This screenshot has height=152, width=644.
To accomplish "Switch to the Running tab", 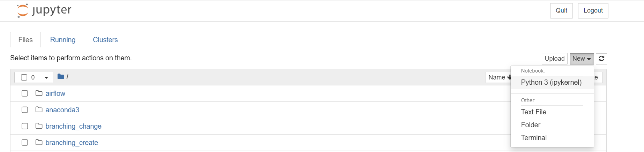I will point(63,40).
